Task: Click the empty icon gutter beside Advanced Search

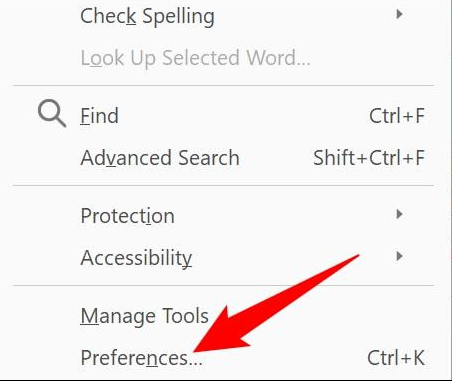Action: tap(52, 158)
